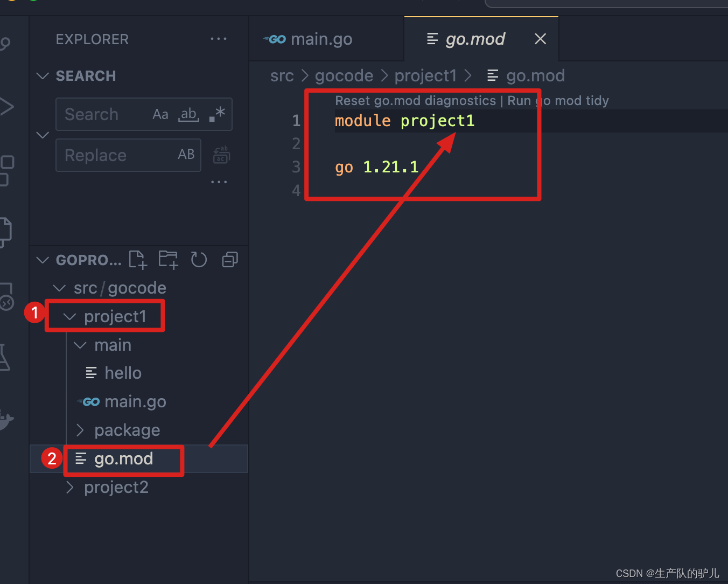Click project1 in the breadcrumb
Image resolution: width=728 pixels, height=584 pixels.
425,76
